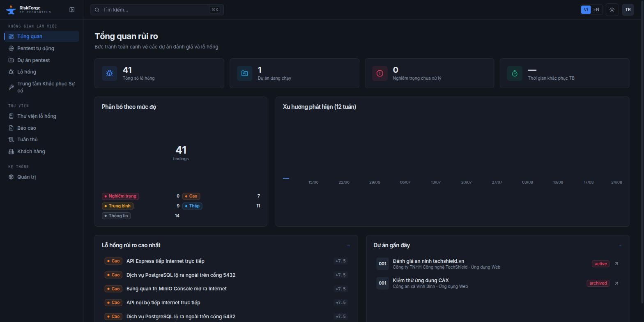Open Tuân thủ compliance page
Screen dimensions: 644x322
41,140
